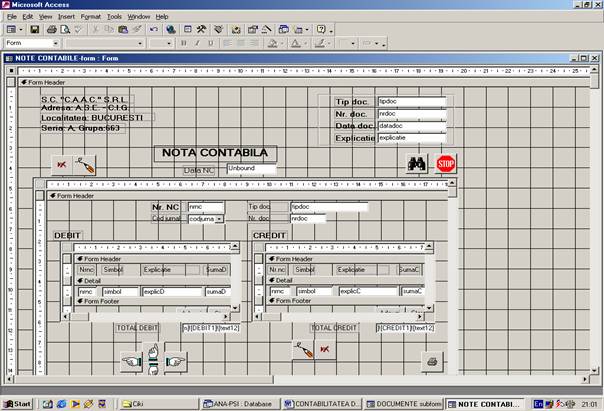Click the Insert Hyperlink globe icon
604x411 pixels.
click(171, 30)
